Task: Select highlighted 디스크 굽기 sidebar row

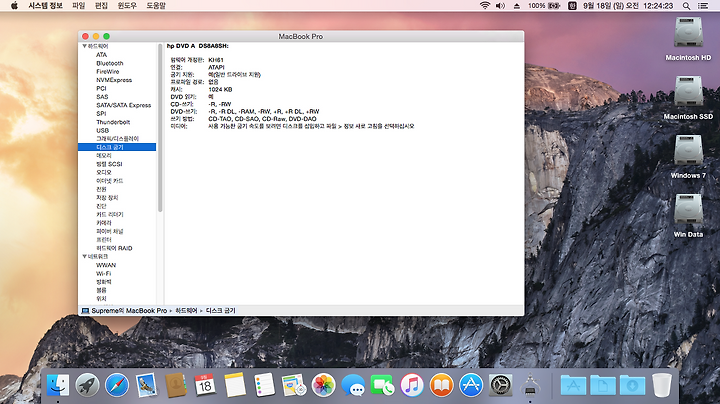Action: [x=117, y=147]
